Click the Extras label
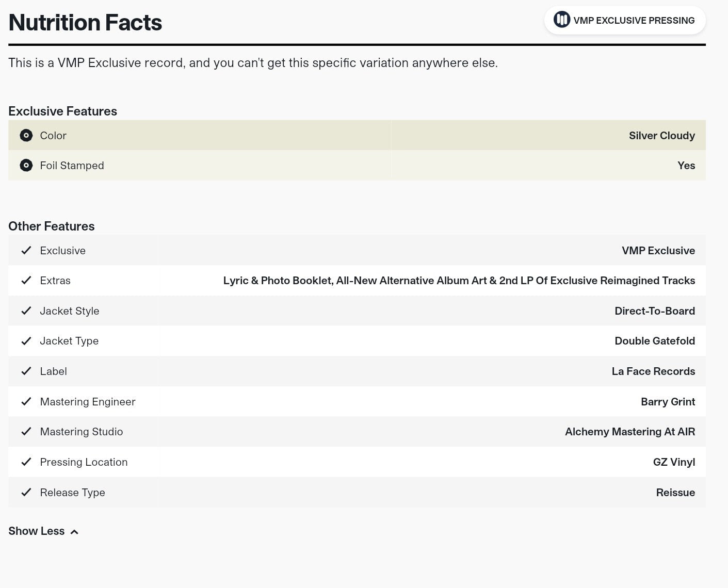The height and width of the screenshot is (588, 728). click(x=55, y=281)
